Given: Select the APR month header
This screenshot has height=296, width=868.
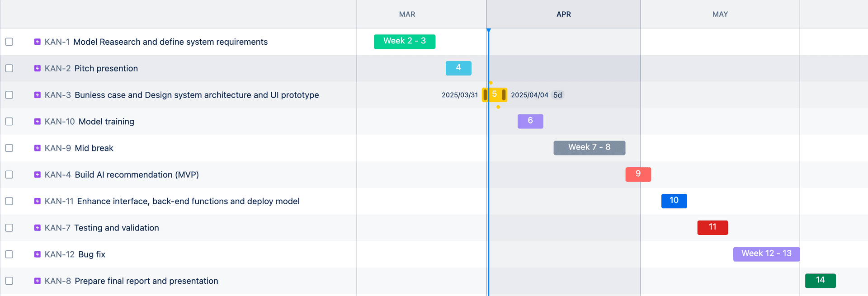Looking at the screenshot, I should coord(563,14).
